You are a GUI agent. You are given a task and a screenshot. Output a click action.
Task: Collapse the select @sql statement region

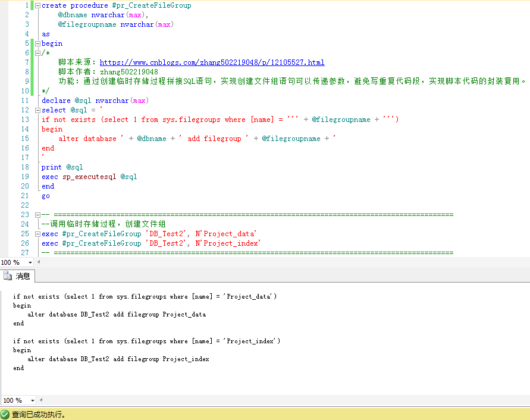click(37, 109)
